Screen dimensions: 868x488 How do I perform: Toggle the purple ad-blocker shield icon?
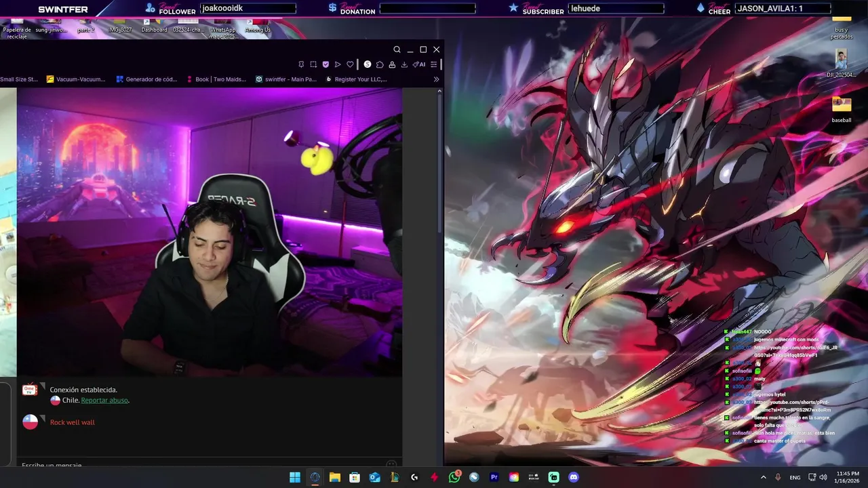(325, 64)
